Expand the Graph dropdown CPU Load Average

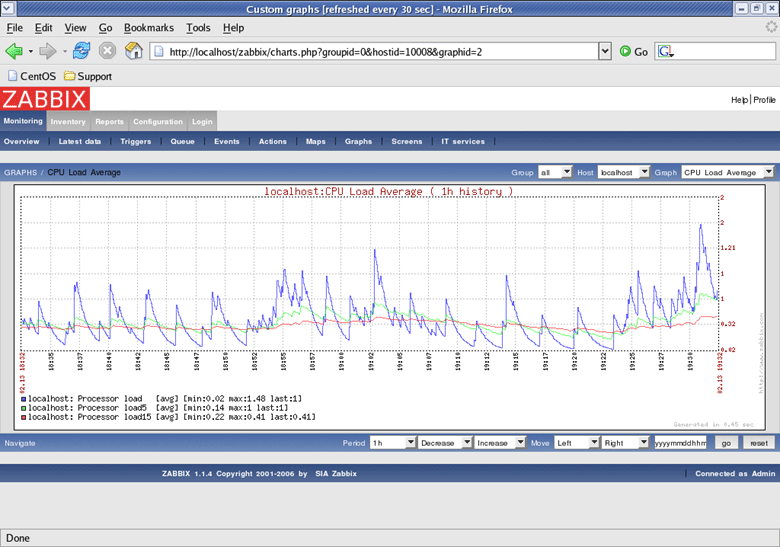tap(728, 172)
